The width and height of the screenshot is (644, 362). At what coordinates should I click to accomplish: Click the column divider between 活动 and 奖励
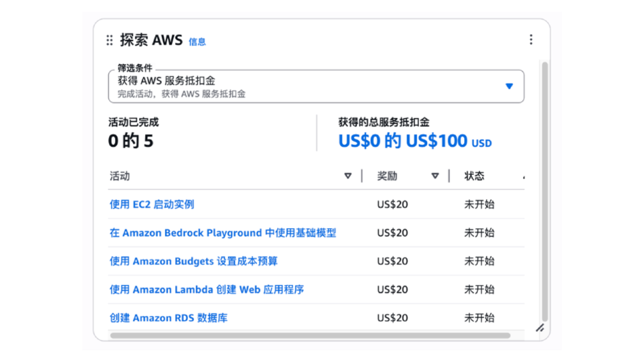click(362, 176)
